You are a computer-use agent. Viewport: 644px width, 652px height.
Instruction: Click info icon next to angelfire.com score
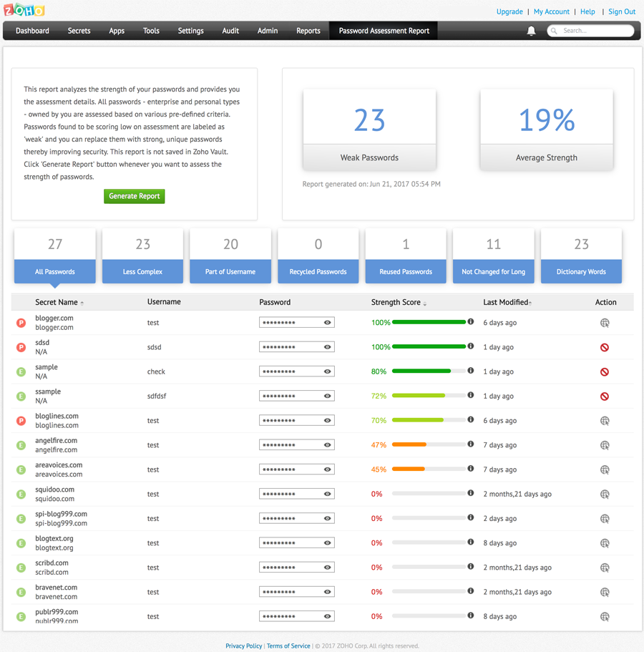tap(471, 444)
